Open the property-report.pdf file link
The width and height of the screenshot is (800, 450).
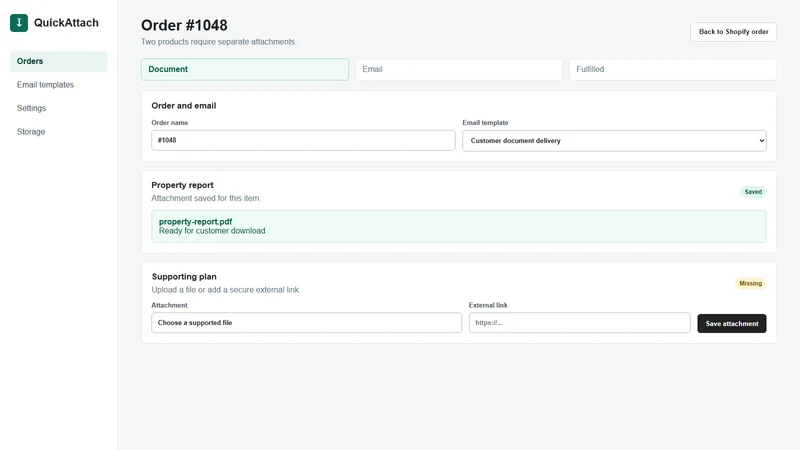195,221
